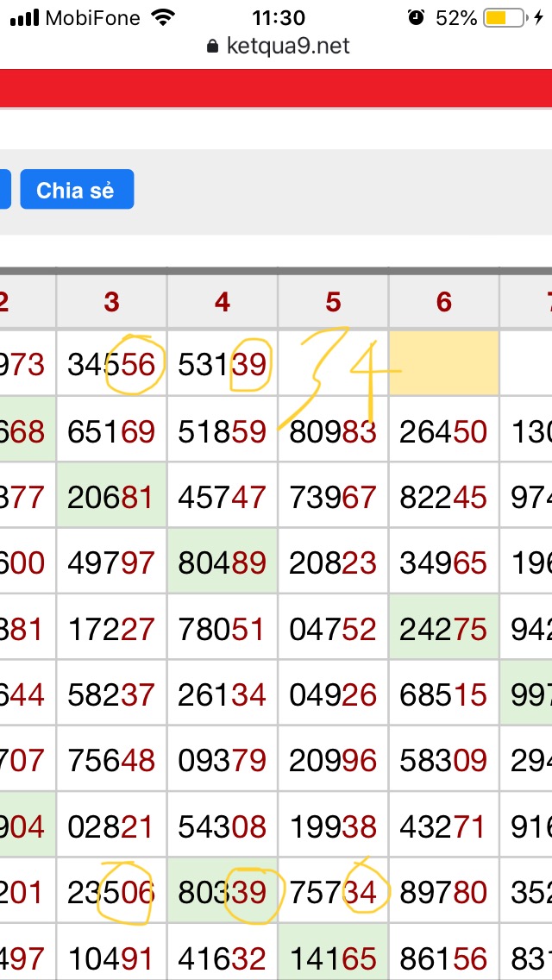Viewport: 552px width, 980px height.
Task: Tap the circled cell 34556
Action: click(111, 365)
